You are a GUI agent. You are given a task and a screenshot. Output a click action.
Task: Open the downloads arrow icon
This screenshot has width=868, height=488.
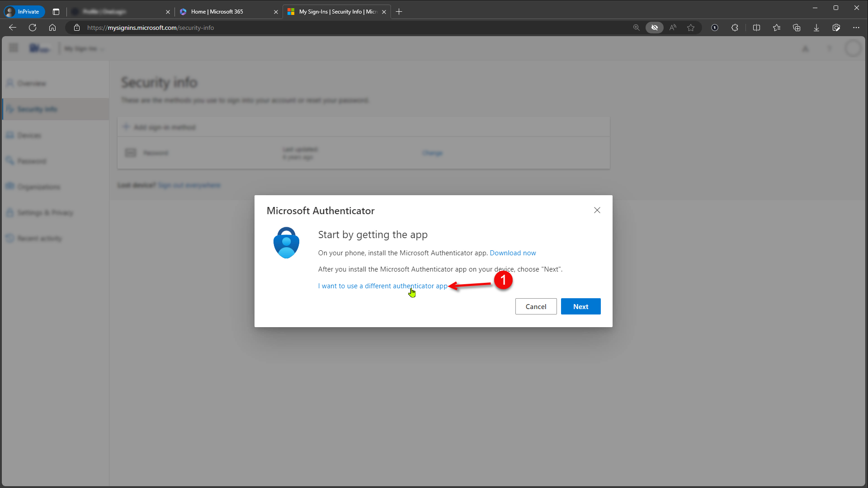pyautogui.click(x=816, y=28)
